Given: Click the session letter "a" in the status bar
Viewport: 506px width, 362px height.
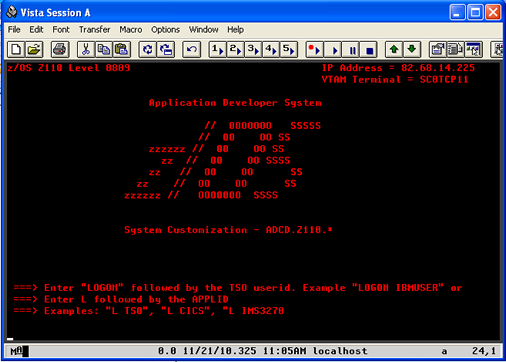Looking at the screenshot, I should click(444, 351).
